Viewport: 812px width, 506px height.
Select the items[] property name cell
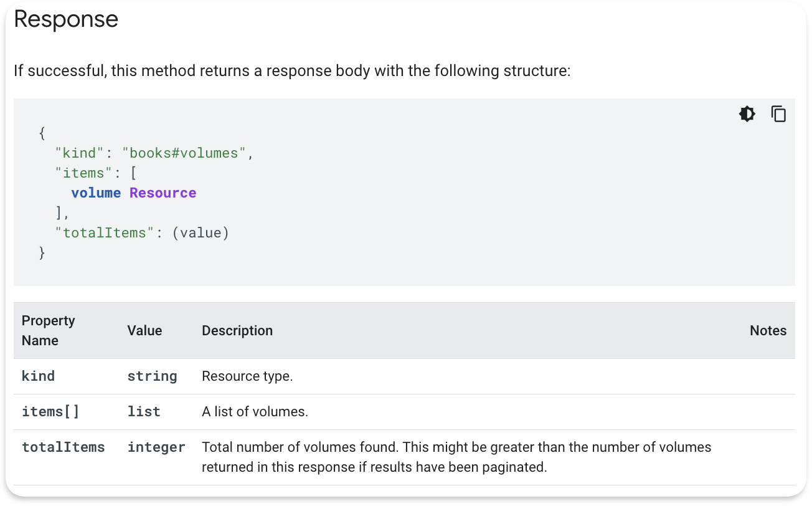point(50,412)
